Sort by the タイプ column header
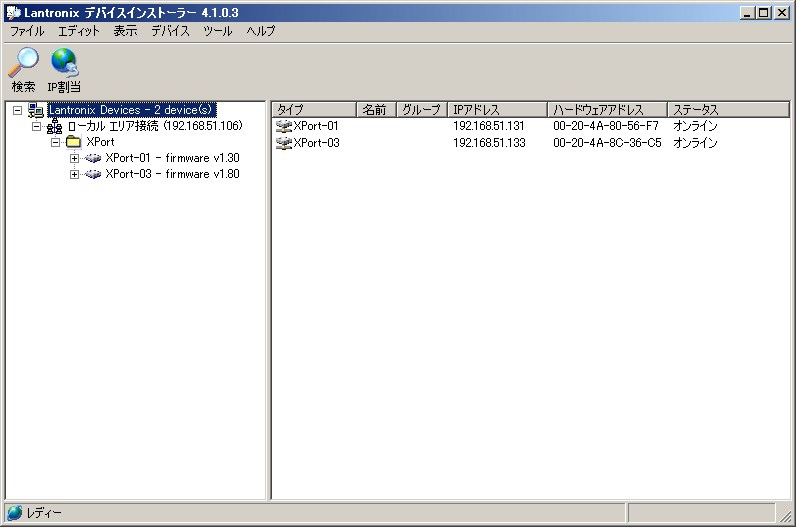Image resolution: width=796 pixels, height=527 pixels. coord(314,110)
